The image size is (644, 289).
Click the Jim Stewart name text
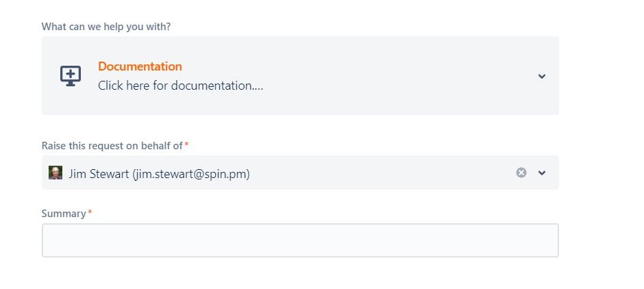click(99, 174)
